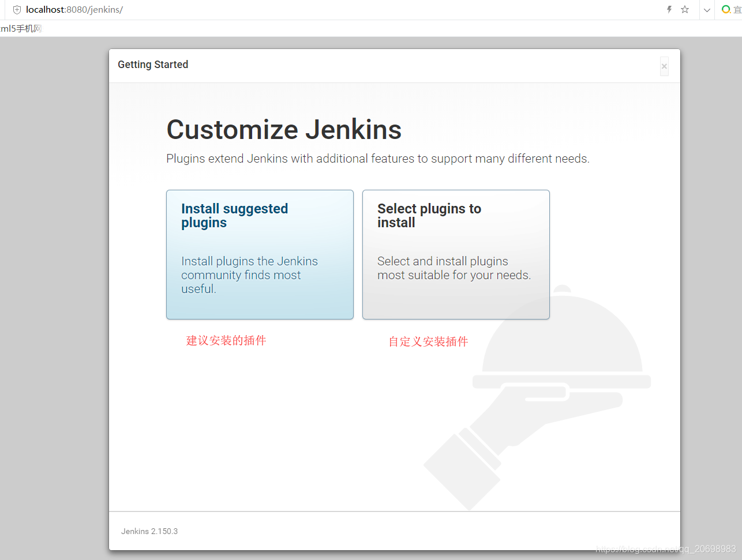This screenshot has width=742, height=560.
Task: Close the Getting Started dialog
Action: (664, 66)
